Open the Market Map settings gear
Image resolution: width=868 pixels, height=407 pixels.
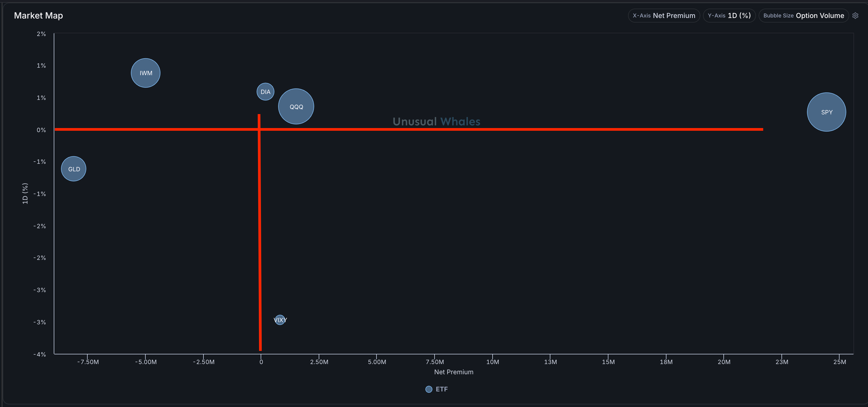pos(855,16)
